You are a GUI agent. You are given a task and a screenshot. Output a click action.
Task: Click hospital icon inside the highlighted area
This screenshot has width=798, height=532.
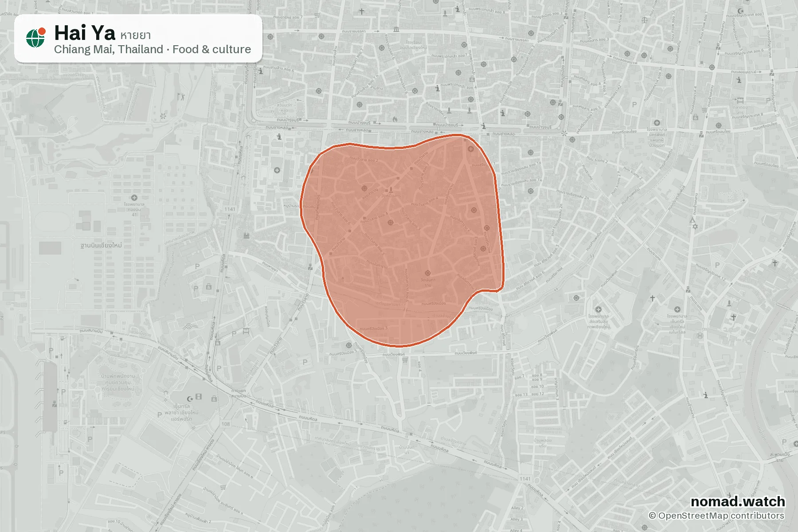click(470, 149)
